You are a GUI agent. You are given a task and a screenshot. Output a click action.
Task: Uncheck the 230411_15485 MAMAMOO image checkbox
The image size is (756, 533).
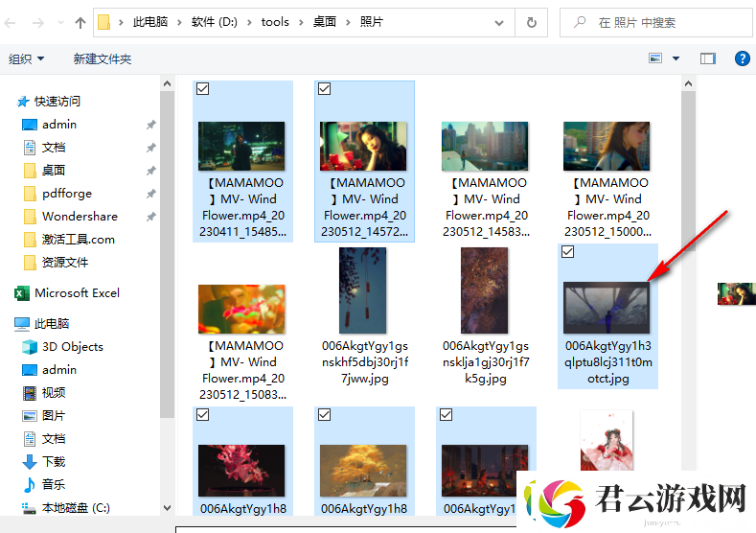tap(202, 89)
